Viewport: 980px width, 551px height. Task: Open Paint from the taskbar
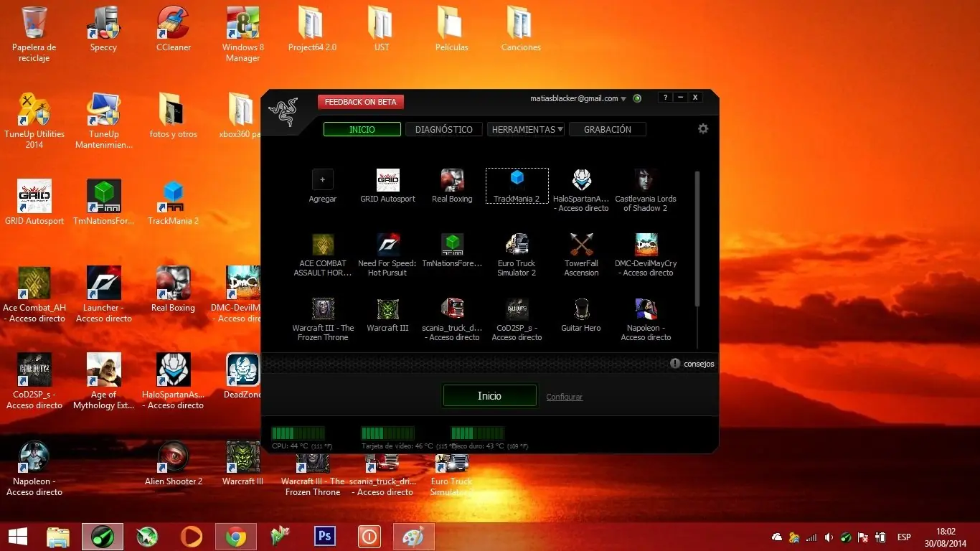point(414,537)
